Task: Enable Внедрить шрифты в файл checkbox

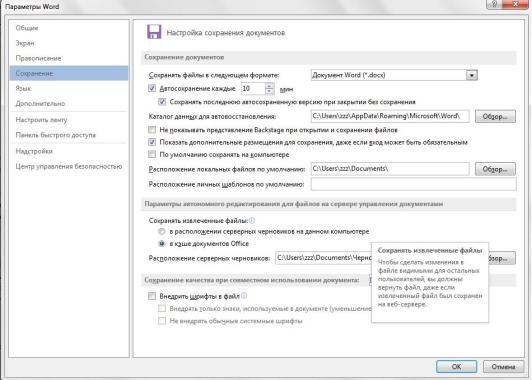Action: (152, 296)
